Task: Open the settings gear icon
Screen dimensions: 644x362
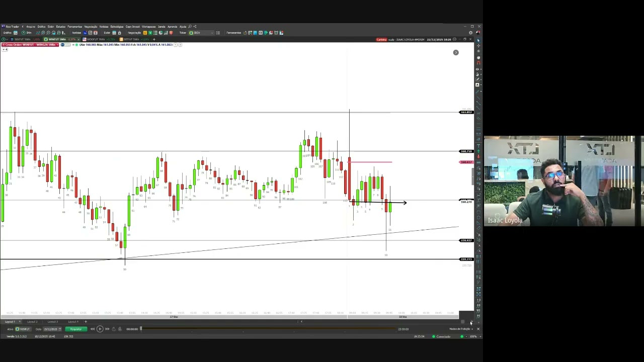Action: tap(470, 33)
